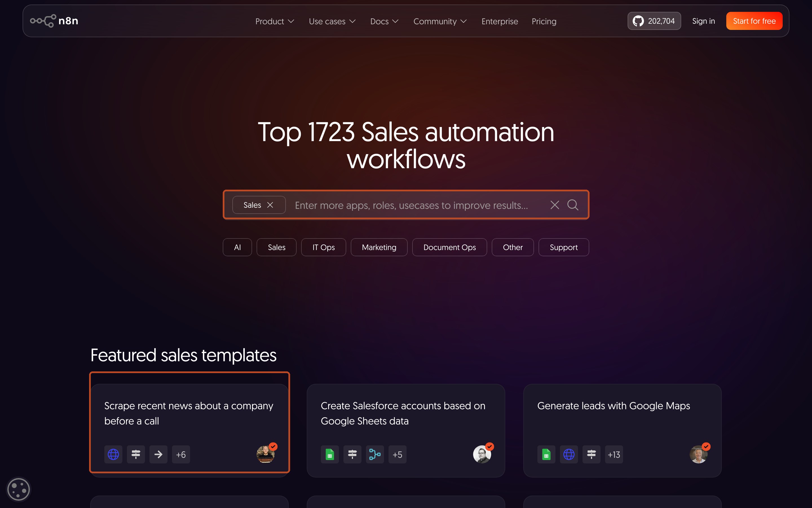The width and height of the screenshot is (812, 508).
Task: Click the +6 badge on the Scrape recent news card
Action: click(x=181, y=454)
